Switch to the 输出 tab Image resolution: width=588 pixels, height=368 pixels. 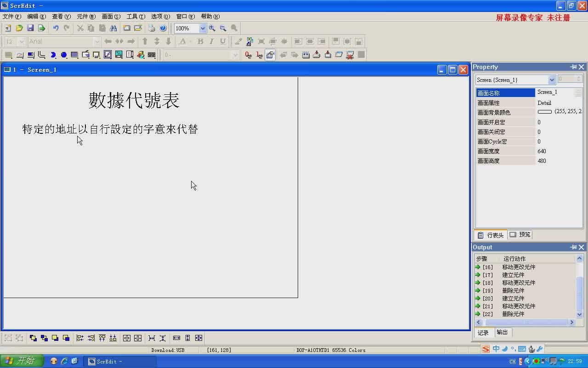tap(502, 332)
